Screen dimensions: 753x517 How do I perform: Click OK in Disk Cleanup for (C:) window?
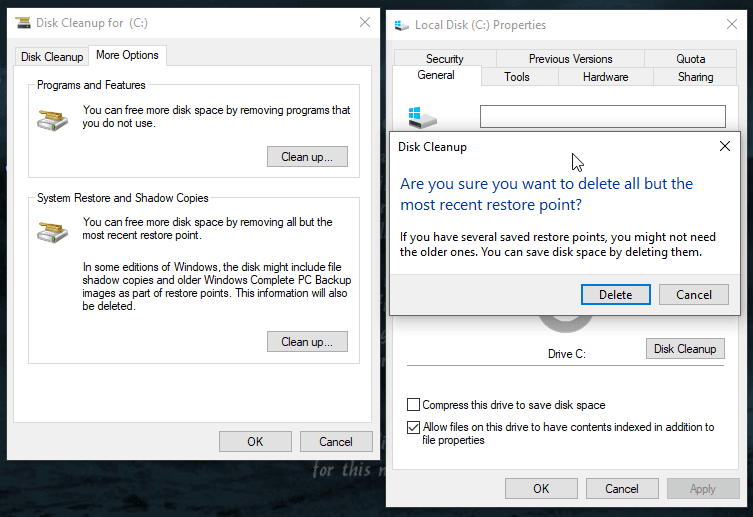[255, 442]
